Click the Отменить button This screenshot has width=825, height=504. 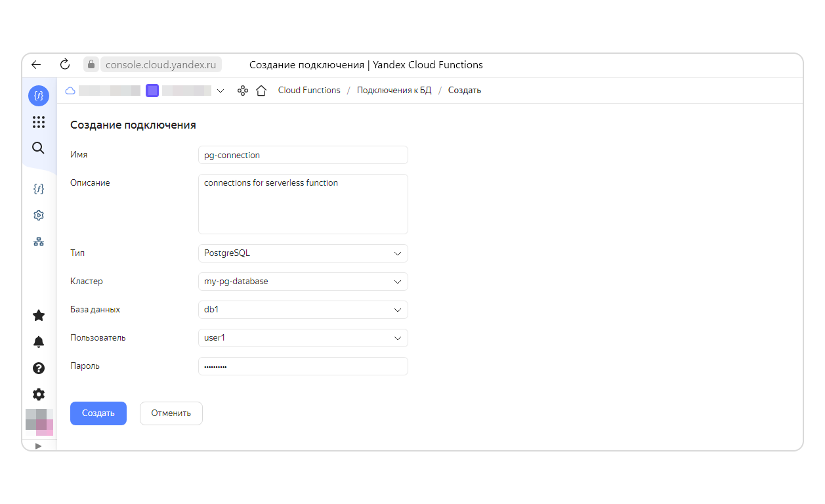click(x=171, y=413)
